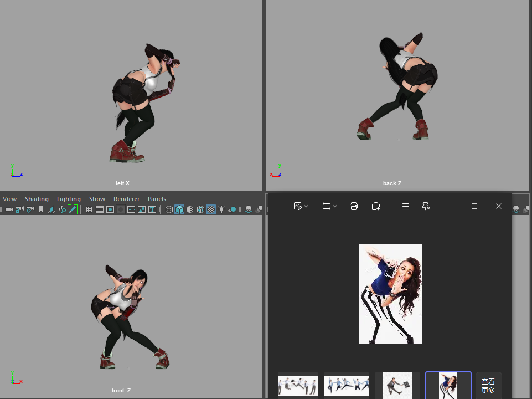
Task: Click the Use All Lights bulb
Action: click(x=221, y=209)
